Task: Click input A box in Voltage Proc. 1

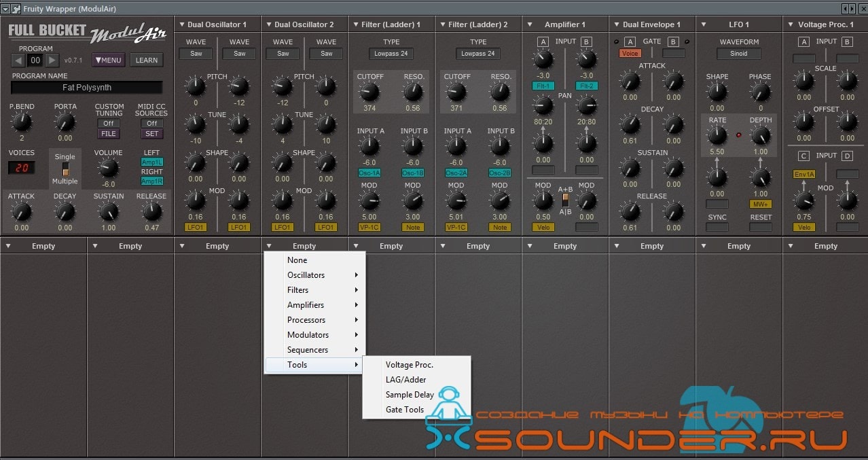Action: coord(804,42)
